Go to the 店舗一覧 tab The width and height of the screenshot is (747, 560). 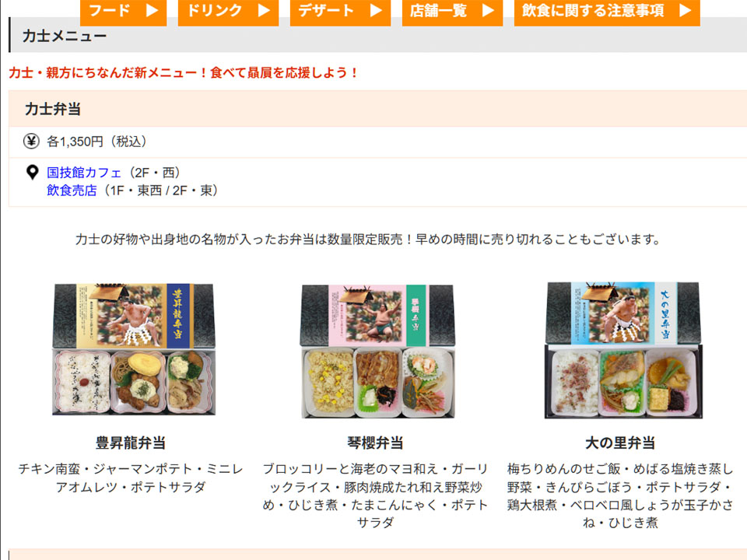(452, 12)
